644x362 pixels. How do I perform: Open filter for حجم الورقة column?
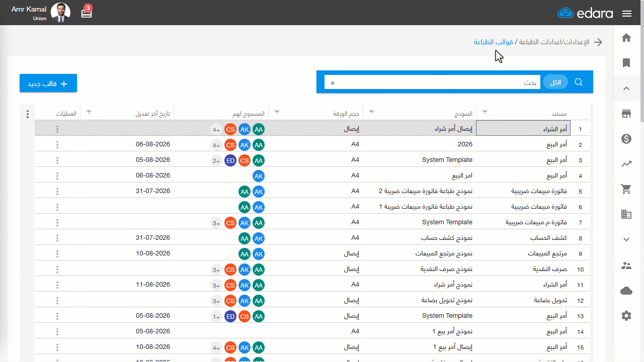click(277, 112)
